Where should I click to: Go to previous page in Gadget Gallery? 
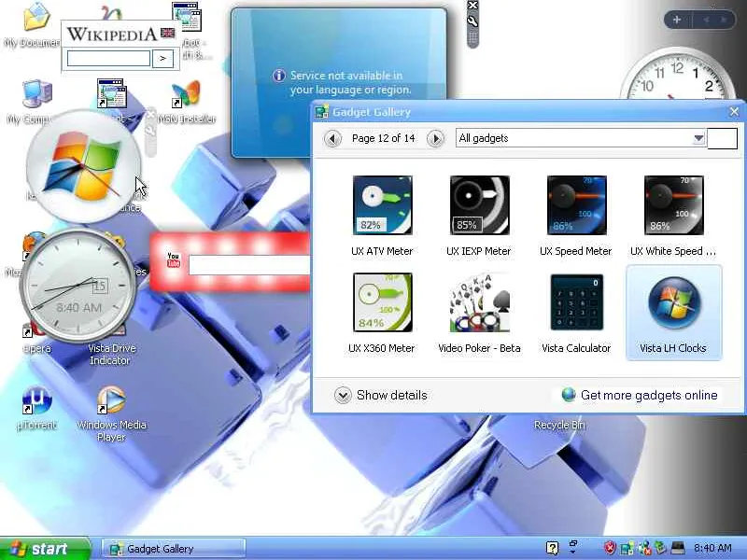click(332, 138)
